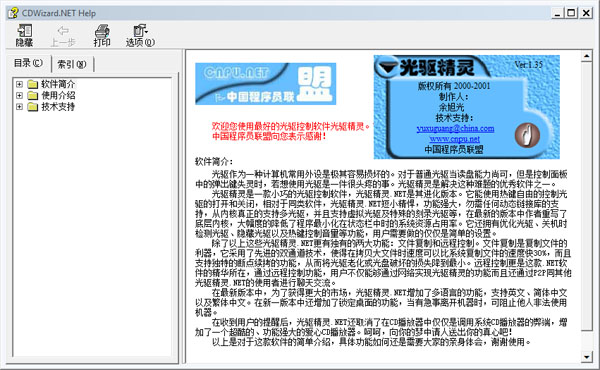Click the red 欢迎您使用 welcome text
The height and width of the screenshot is (370, 600).
(291, 126)
